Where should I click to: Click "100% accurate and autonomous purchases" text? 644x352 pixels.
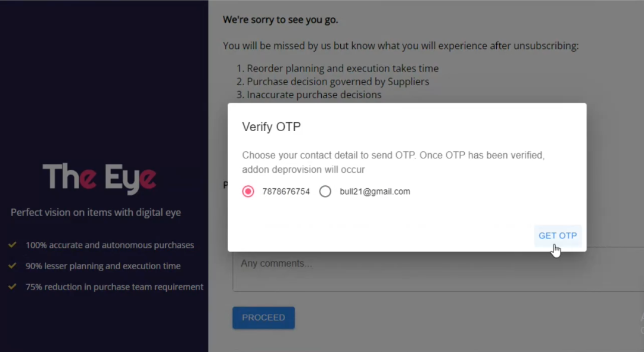pyautogui.click(x=110, y=245)
